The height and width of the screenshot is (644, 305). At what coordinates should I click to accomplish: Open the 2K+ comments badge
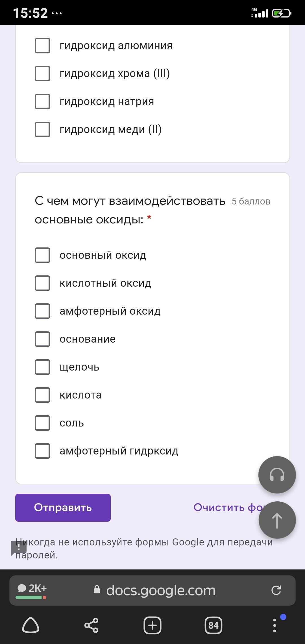[32, 590]
